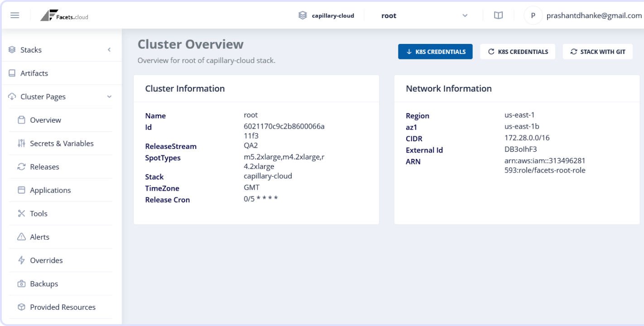Click the CIDR value 172.28.0.0/16
The height and width of the screenshot is (326, 644).
tap(527, 138)
